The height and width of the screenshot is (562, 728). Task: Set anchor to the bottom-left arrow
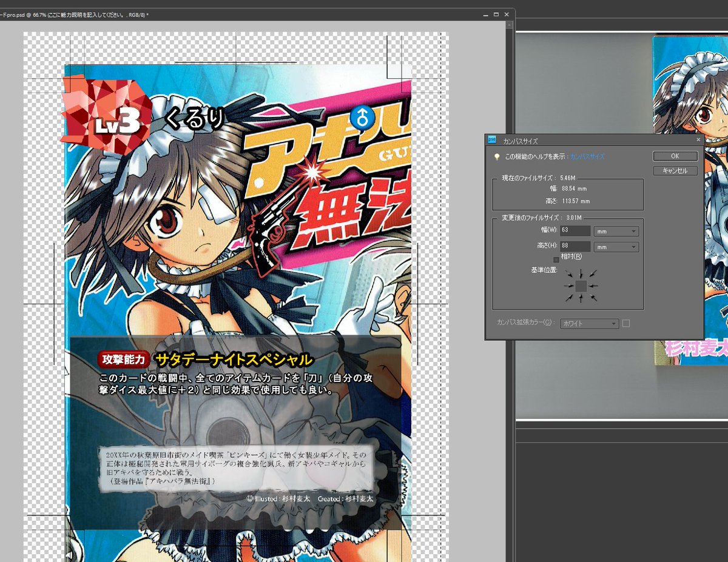(x=569, y=298)
